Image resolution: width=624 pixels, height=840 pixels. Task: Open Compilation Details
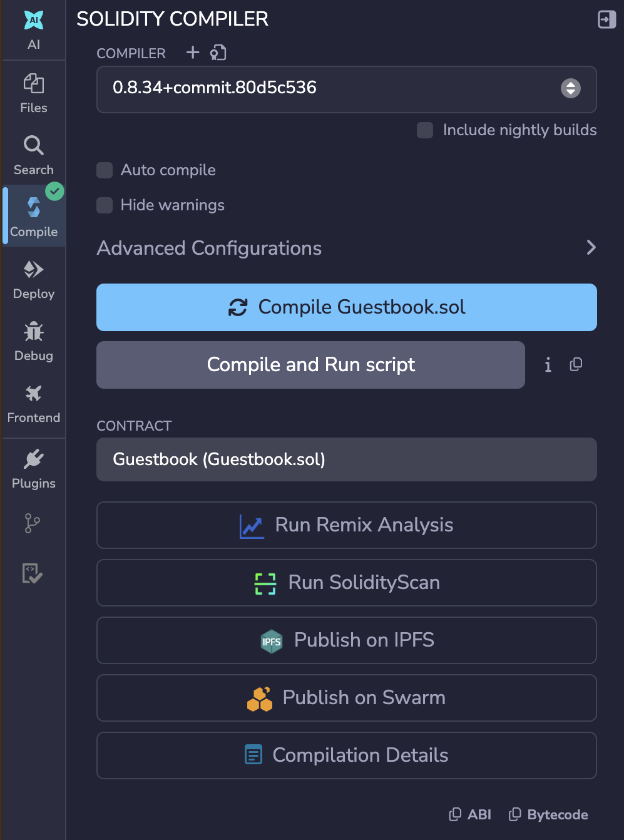click(346, 755)
